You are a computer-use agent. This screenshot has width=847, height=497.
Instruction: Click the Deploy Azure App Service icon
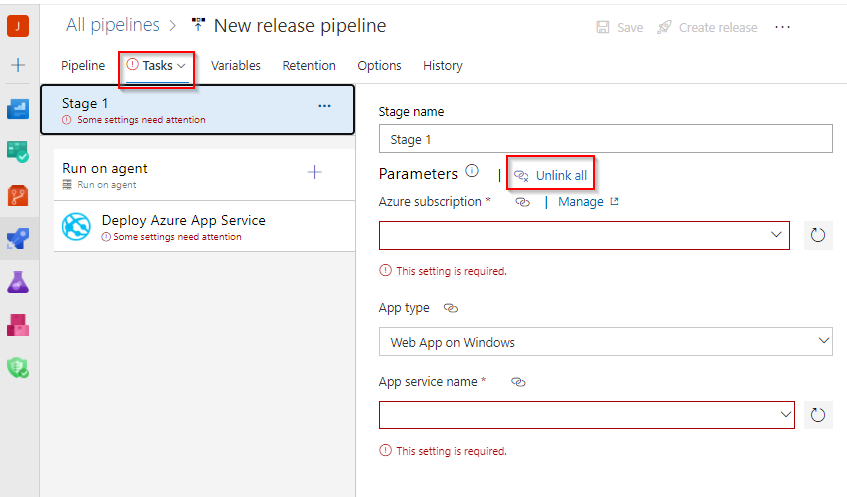click(x=76, y=227)
